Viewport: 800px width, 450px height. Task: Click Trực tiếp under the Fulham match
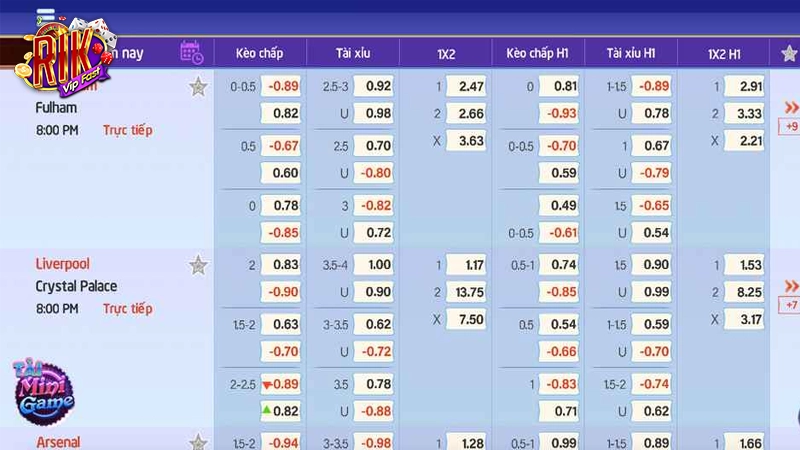coord(128,130)
